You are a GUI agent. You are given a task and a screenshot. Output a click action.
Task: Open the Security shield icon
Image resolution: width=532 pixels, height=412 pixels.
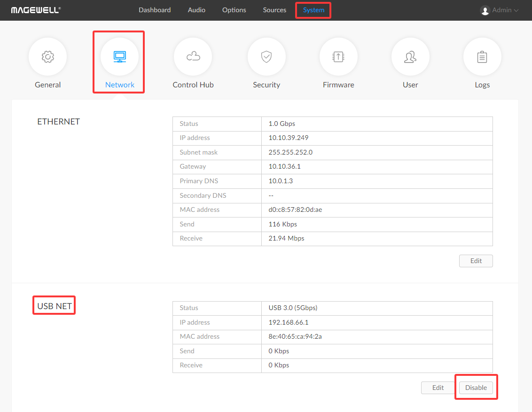[x=266, y=57]
